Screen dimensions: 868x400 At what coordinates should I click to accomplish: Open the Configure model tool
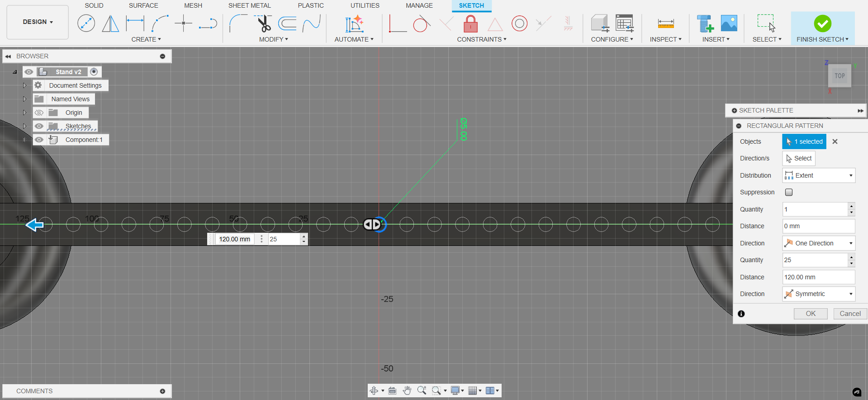(600, 24)
